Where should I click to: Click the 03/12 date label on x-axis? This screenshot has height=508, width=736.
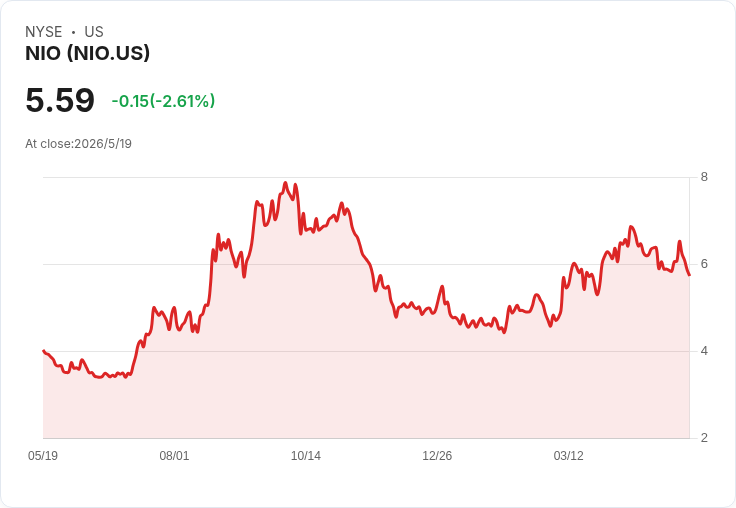tap(568, 455)
